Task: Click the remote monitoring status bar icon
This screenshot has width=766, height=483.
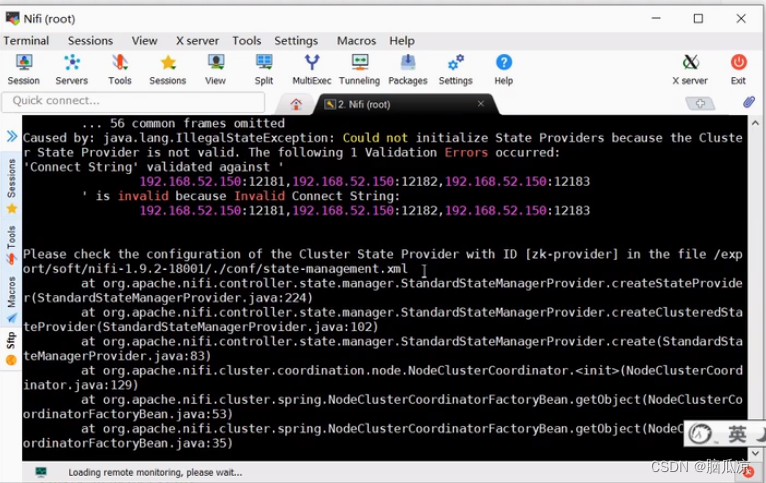Action: tap(41, 472)
